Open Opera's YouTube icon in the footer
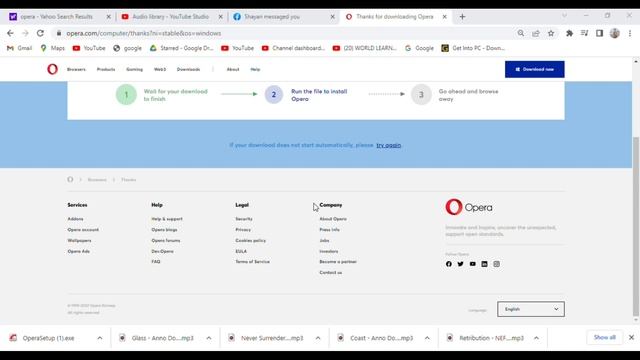This screenshot has width=640, height=360. tap(473, 264)
